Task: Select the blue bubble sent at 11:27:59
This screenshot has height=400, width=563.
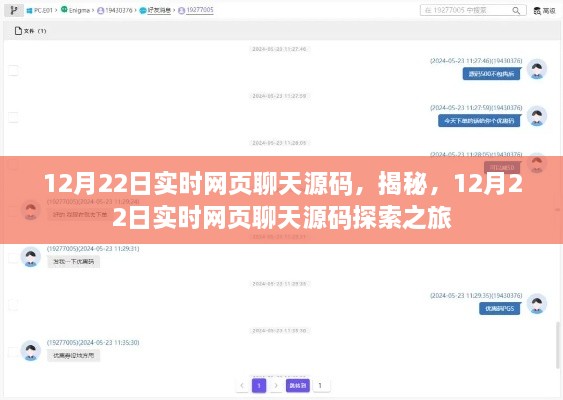Action: coord(479,121)
